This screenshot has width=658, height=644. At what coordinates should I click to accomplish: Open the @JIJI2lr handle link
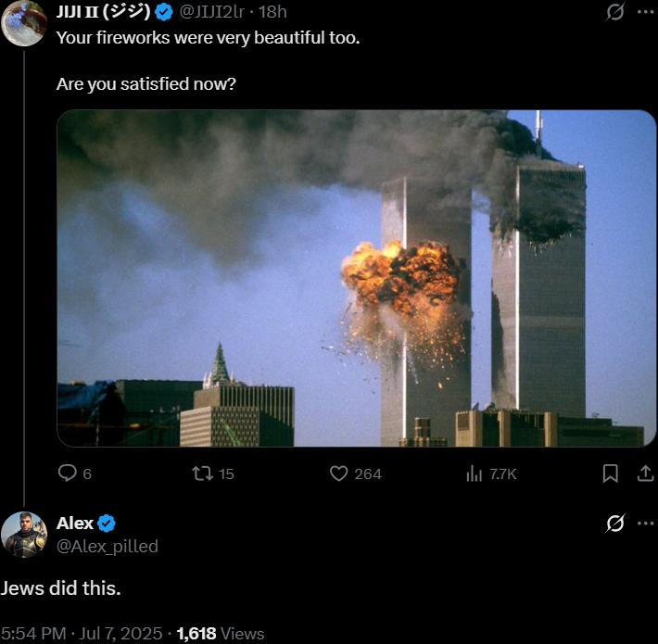(211, 12)
